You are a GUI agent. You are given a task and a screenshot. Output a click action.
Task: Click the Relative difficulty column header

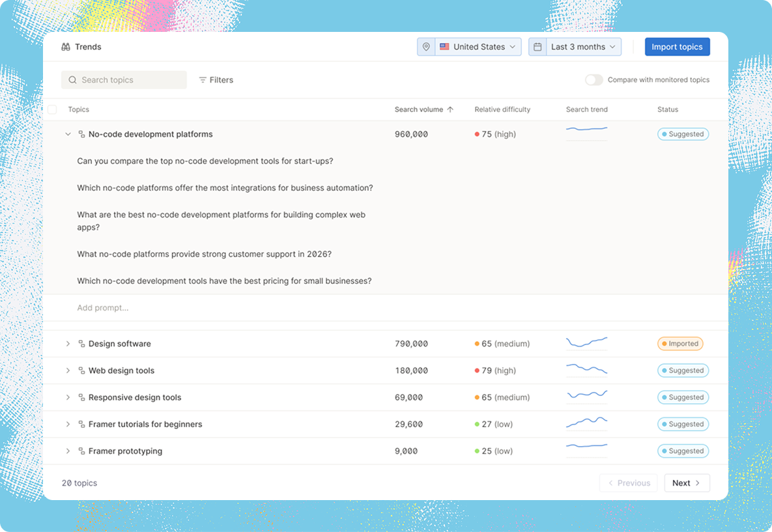(502, 109)
